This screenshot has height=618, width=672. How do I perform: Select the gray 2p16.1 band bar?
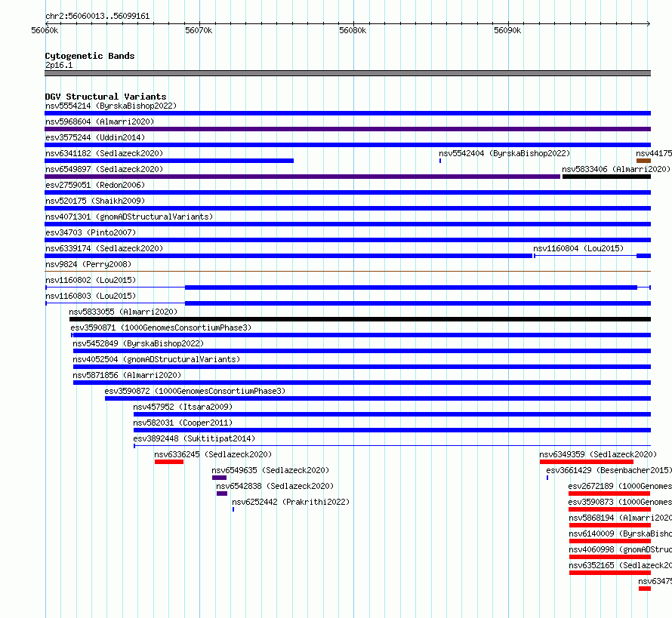tap(347, 73)
